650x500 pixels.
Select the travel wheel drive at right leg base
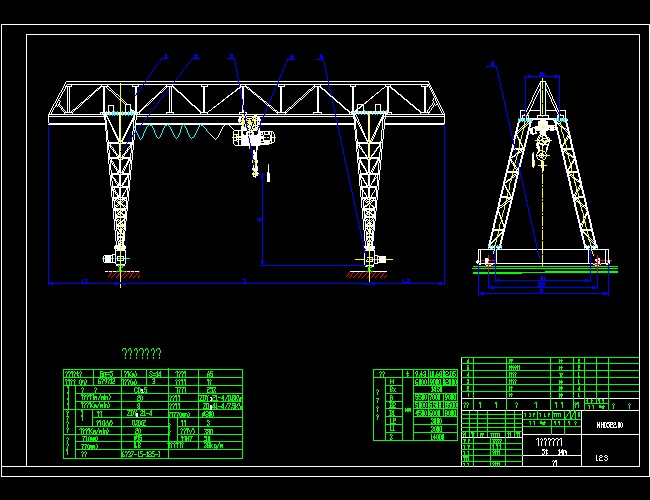pos(374,260)
